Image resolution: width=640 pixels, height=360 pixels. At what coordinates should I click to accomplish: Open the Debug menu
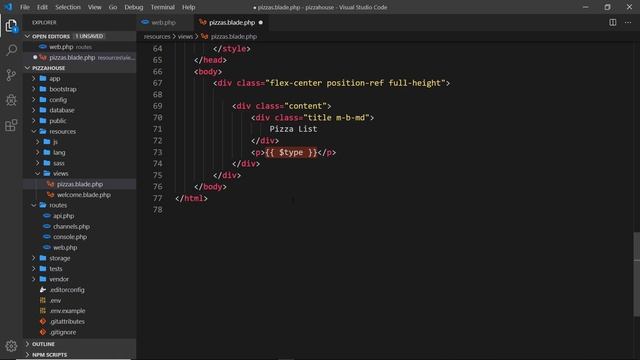133,7
